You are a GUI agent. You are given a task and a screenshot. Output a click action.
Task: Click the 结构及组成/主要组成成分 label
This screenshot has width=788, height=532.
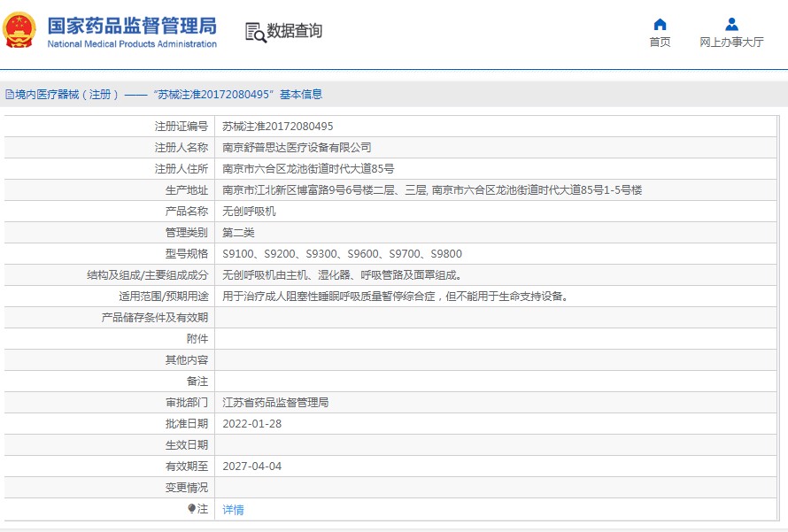(148, 275)
